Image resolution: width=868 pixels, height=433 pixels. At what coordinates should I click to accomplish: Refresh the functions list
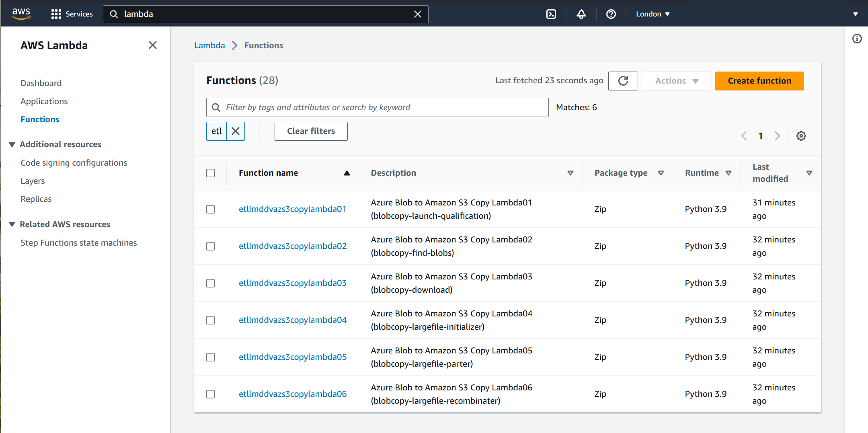click(623, 81)
